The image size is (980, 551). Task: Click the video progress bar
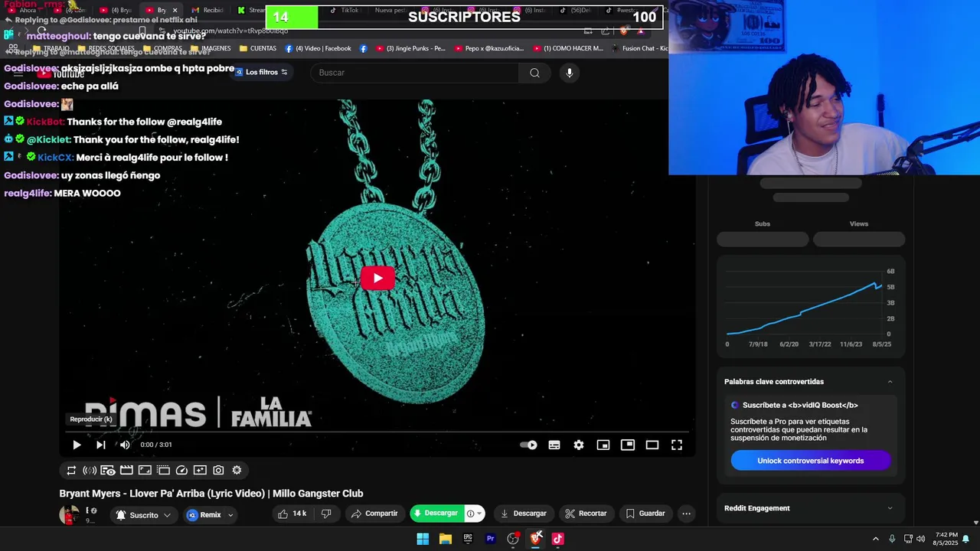tap(377, 432)
